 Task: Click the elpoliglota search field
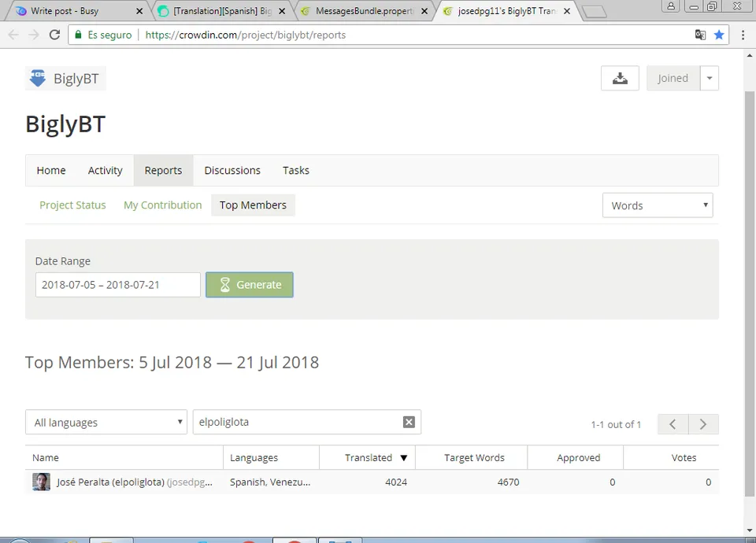[307, 422]
